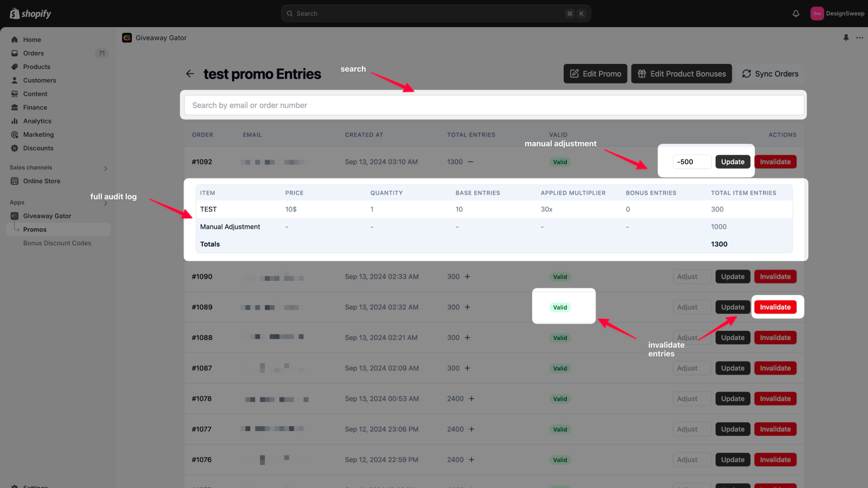Viewport: 868px width, 488px height.
Task: Go to Bonus Discount Codes page
Action: click(57, 243)
